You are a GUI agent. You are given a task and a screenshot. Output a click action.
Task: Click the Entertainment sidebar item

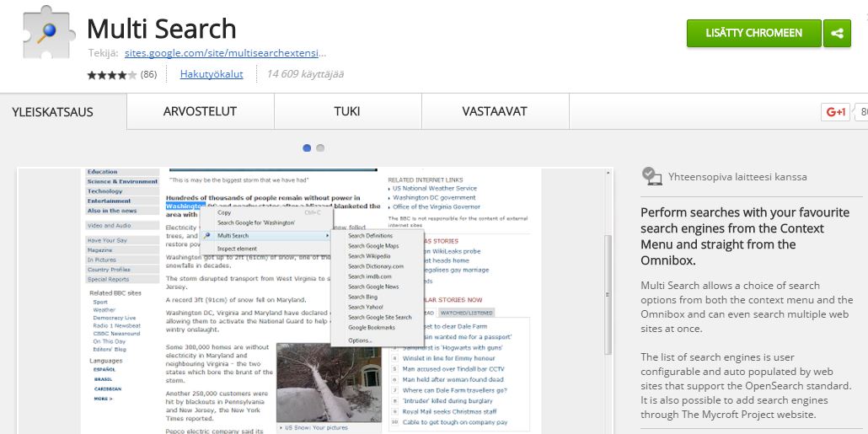pyautogui.click(x=122, y=201)
